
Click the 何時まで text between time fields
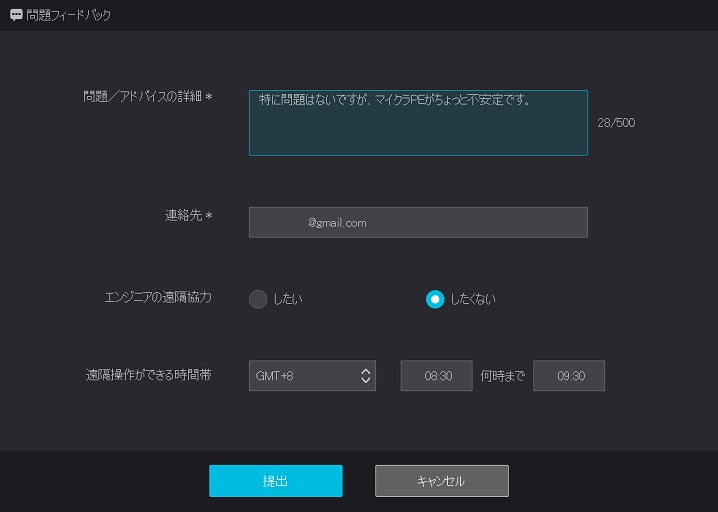(502, 376)
